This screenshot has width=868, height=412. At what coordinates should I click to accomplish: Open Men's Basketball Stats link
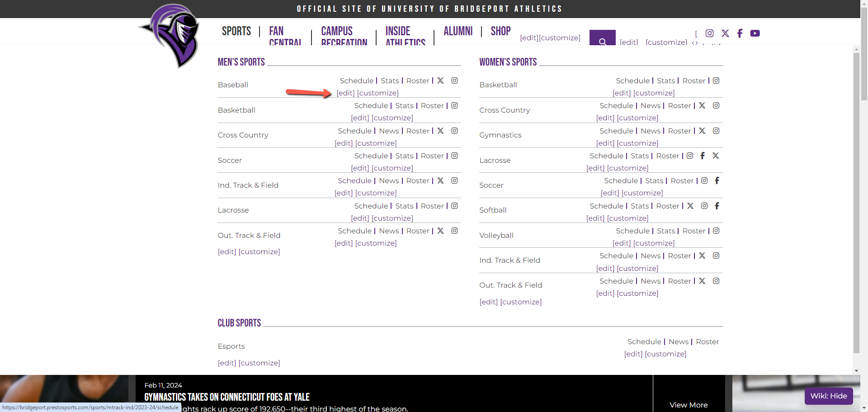[404, 105]
